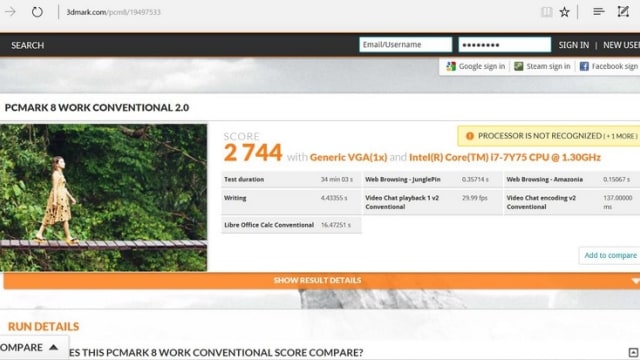The width and height of the screenshot is (640, 360).
Task: Reload the page with refresh icon
Action: (37, 12)
